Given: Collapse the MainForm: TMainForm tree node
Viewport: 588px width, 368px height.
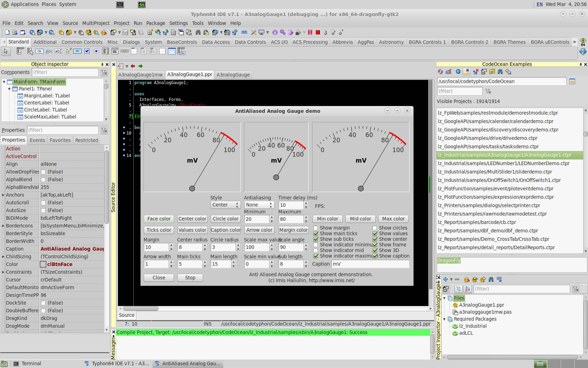Looking at the screenshot, I should tap(4, 82).
